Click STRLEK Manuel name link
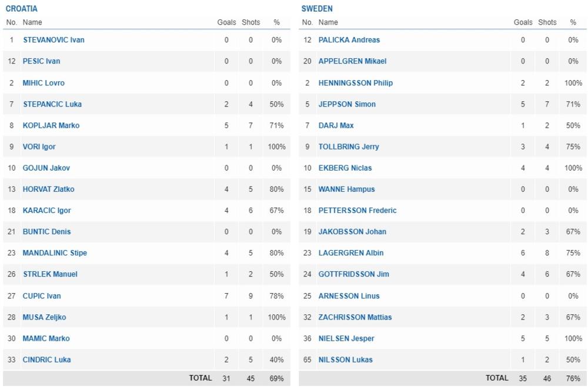The image size is (588, 389). [50, 274]
